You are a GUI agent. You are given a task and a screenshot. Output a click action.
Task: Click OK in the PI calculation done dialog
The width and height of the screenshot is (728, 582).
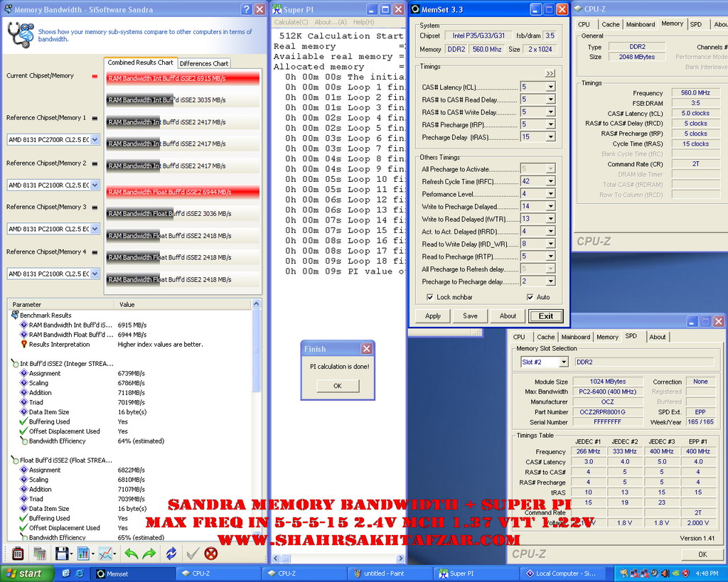pos(338,386)
